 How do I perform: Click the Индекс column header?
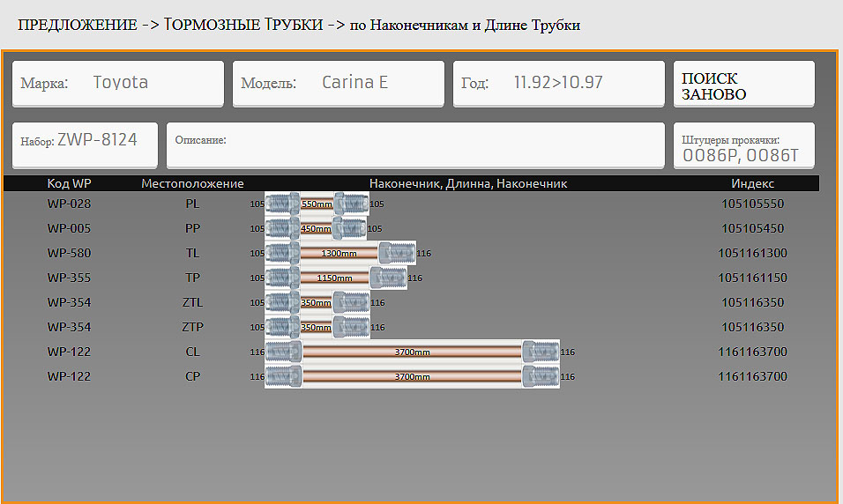[x=752, y=183]
